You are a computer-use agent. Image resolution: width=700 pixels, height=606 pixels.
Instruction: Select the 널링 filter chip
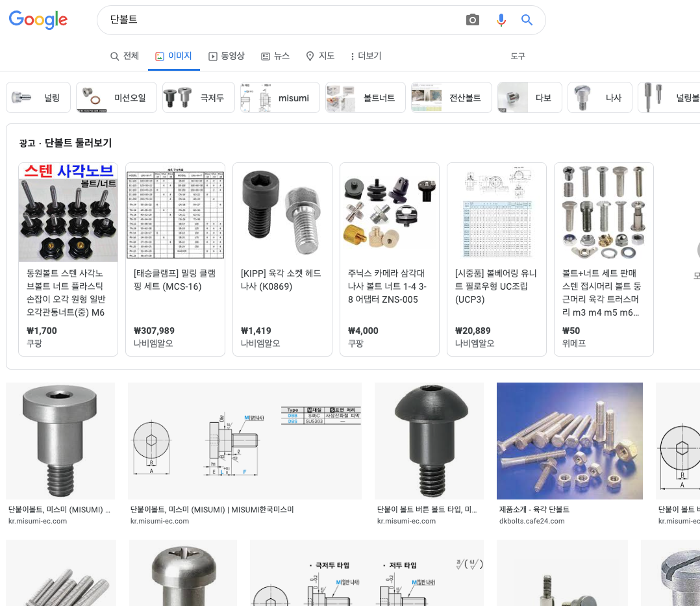coord(39,97)
